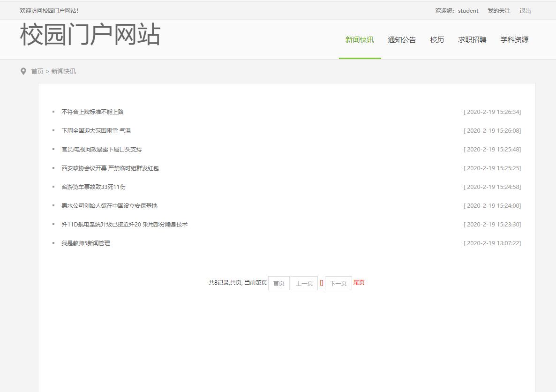Open the 求职招聘 page from the navigation
556x392 pixels.
click(471, 40)
